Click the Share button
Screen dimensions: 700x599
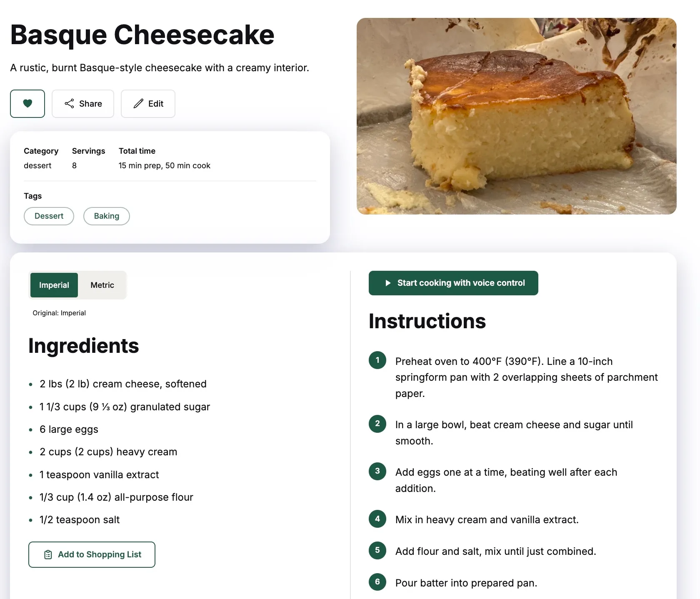(83, 104)
